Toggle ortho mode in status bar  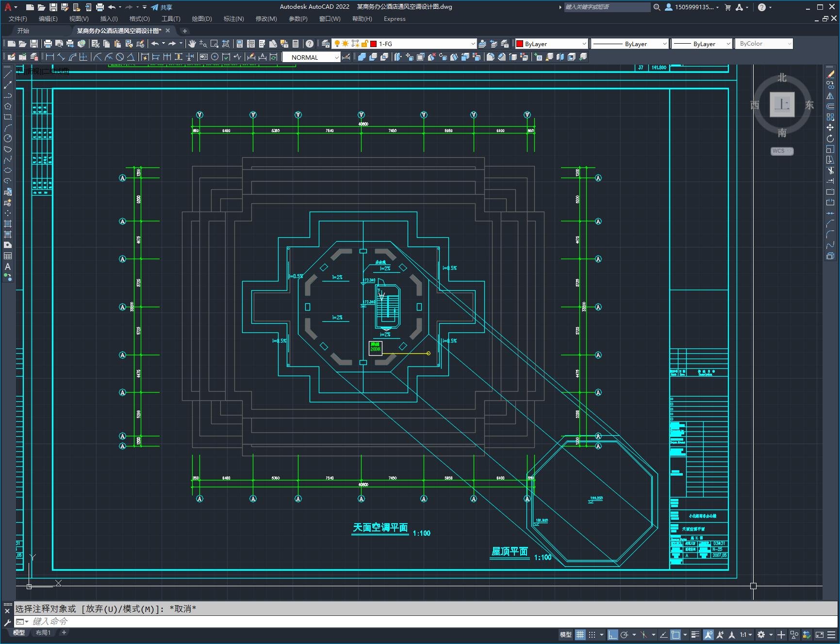click(613, 634)
